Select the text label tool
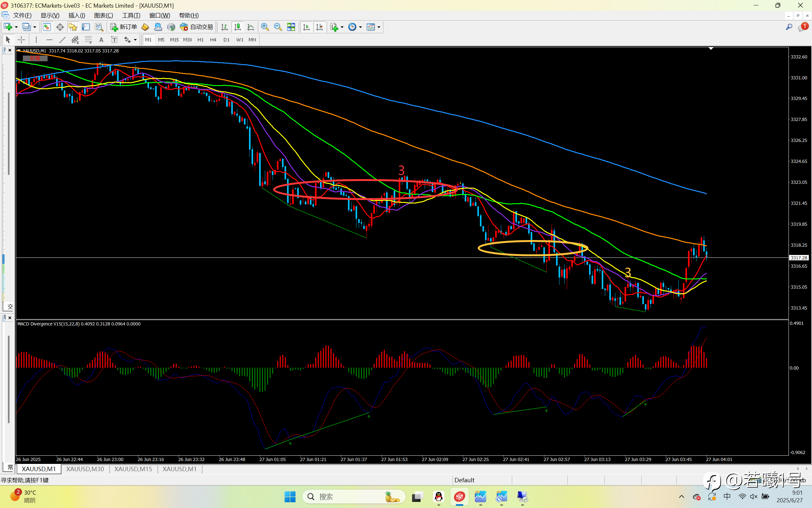This screenshot has height=508, width=812. pyautogui.click(x=114, y=40)
